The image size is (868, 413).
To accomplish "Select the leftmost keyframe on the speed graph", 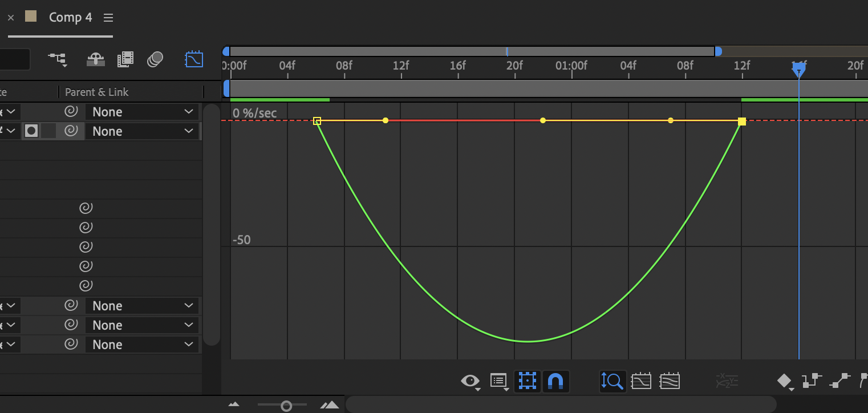I will 318,120.
